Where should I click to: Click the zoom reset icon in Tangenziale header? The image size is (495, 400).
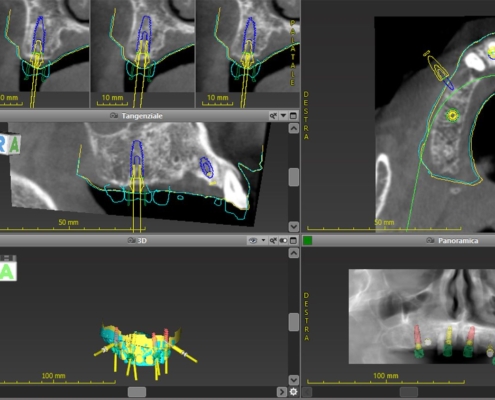pyautogui.click(x=273, y=116)
